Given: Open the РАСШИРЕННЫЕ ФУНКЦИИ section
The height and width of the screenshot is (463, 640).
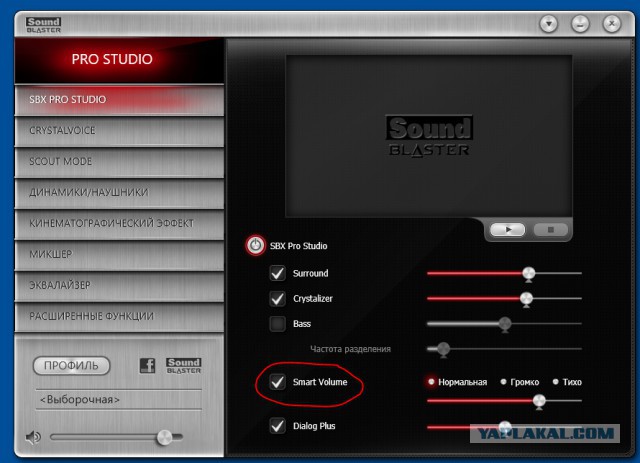Looking at the screenshot, I should (119, 316).
